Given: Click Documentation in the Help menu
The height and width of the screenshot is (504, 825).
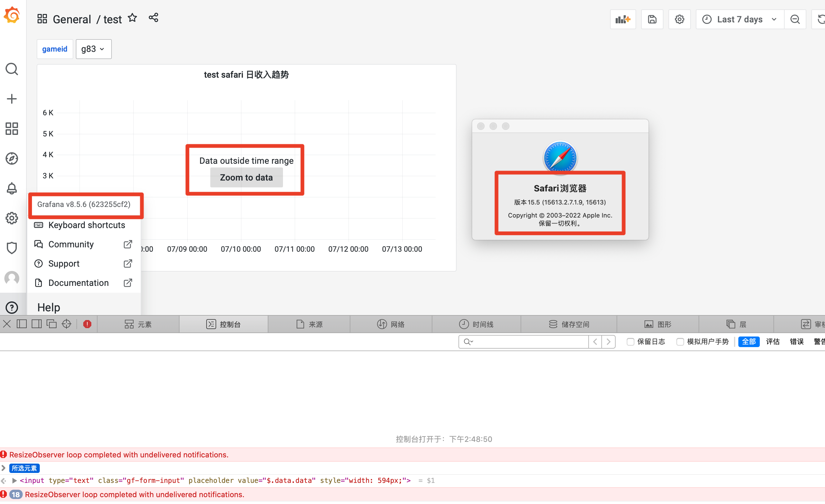Looking at the screenshot, I should click(79, 283).
